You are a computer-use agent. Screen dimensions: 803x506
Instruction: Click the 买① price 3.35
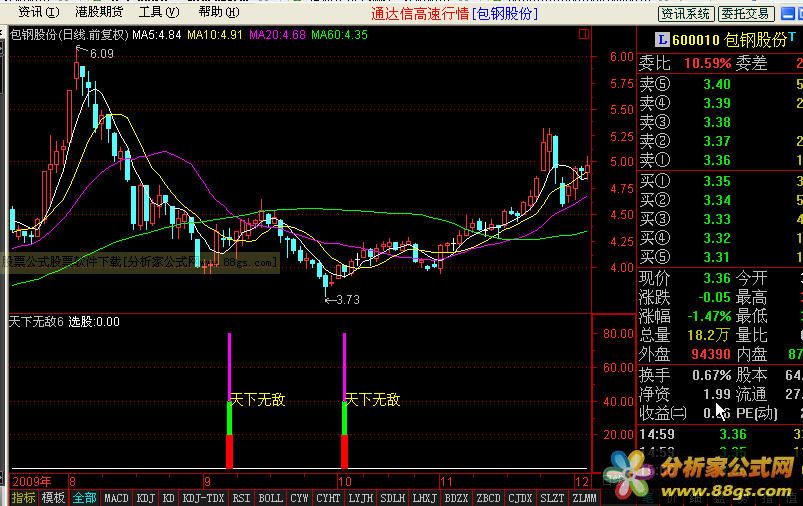717,181
